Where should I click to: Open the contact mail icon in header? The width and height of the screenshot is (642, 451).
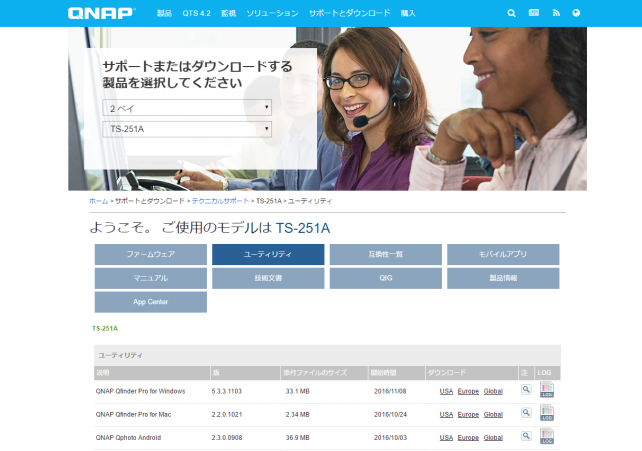[534, 13]
